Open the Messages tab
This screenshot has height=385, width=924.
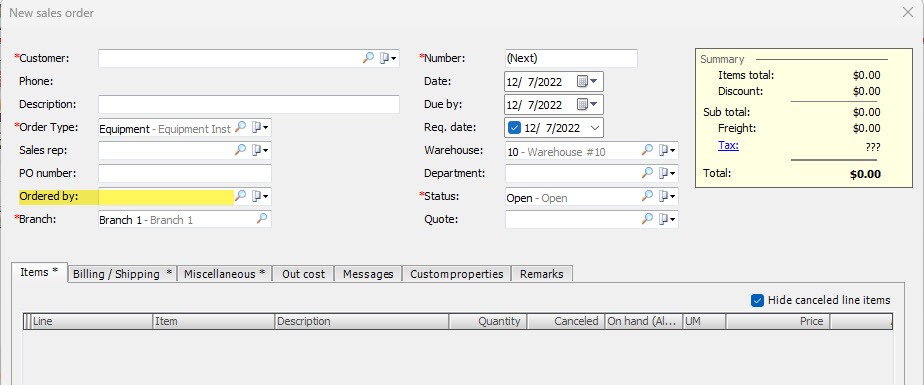pos(368,274)
